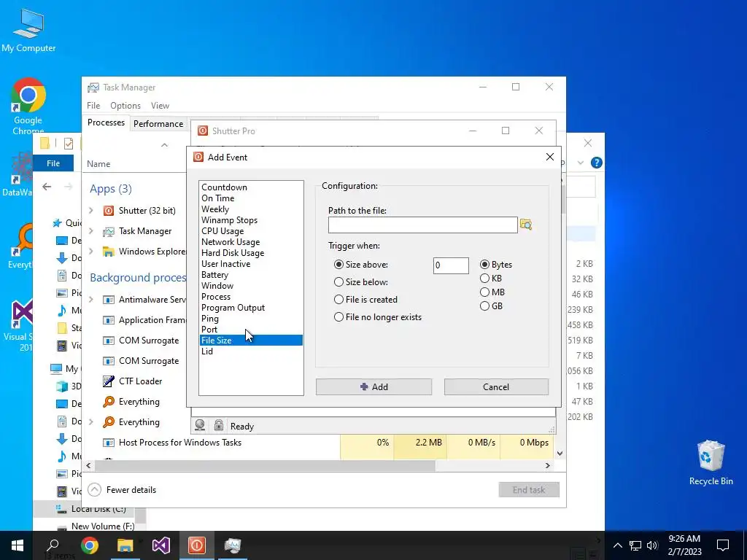This screenshot has height=560, width=747.
Task: Click Visual Studio icon in taskbar
Action: [x=161, y=545]
